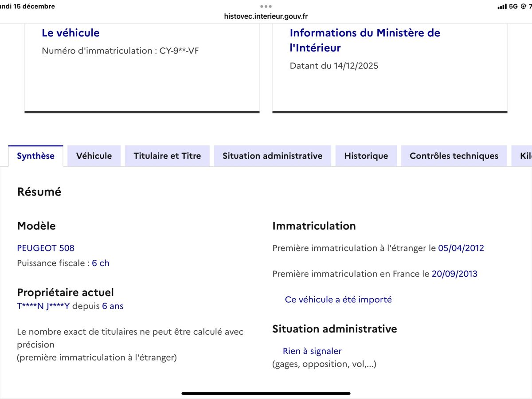Click the PEUGEOT 508 model text
532x399 pixels.
46,248
